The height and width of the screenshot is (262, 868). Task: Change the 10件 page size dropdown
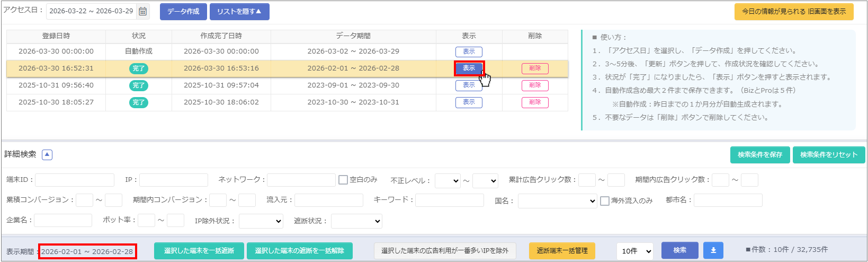(634, 251)
